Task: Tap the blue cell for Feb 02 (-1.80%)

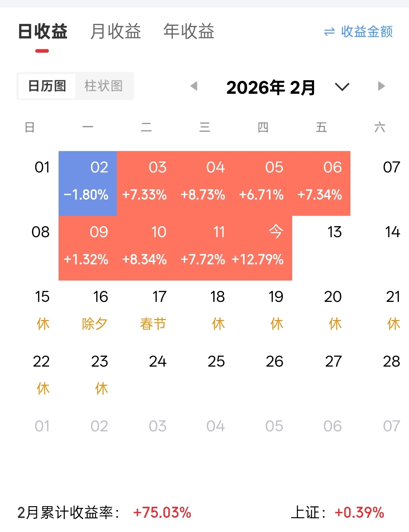Action: (x=88, y=183)
